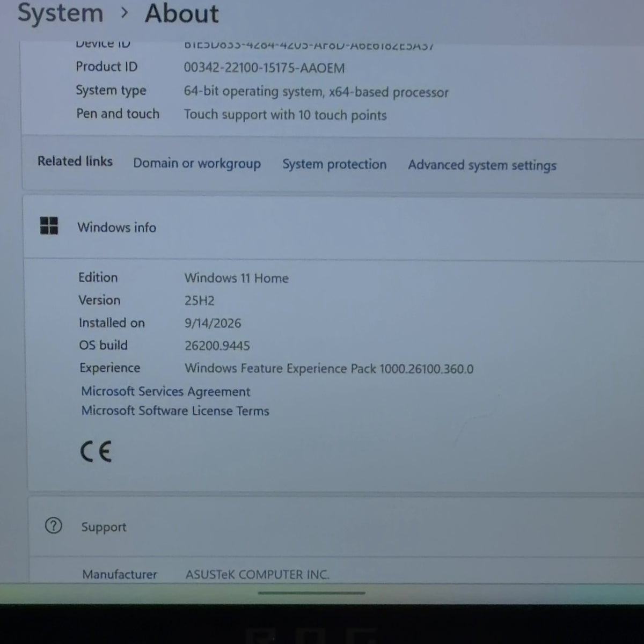Select the version value 25H2

(x=200, y=301)
